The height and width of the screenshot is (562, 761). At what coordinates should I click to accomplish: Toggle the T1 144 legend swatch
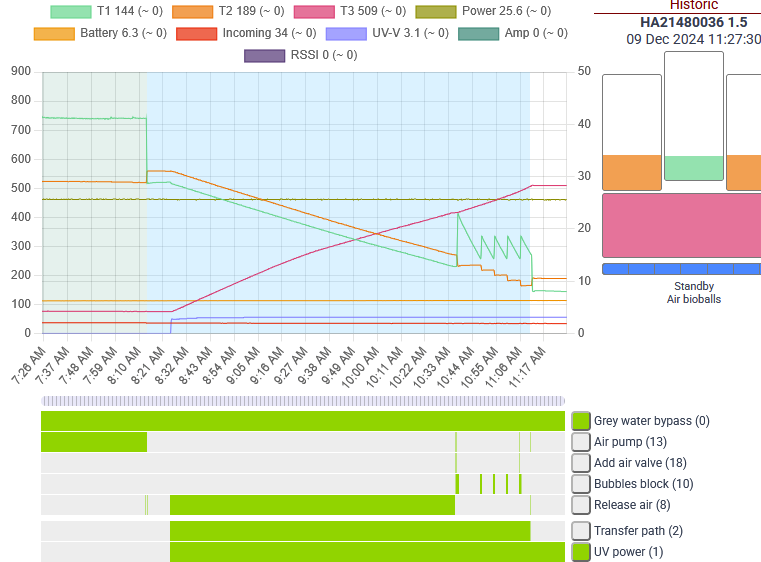pyautogui.click(x=71, y=12)
